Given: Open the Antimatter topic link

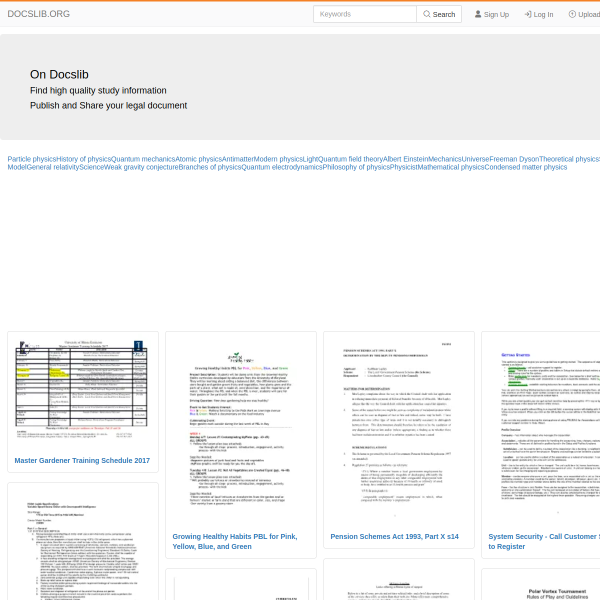Looking at the screenshot, I should (x=238, y=159).
